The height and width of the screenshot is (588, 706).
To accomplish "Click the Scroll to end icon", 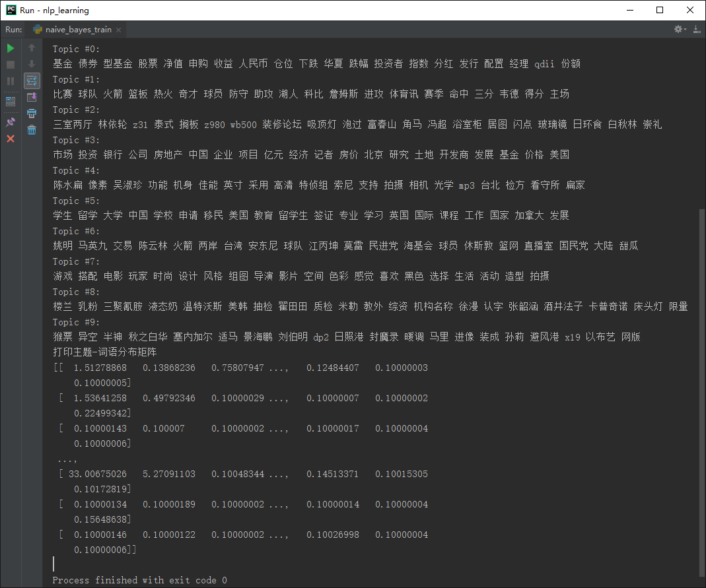I will coord(32,97).
